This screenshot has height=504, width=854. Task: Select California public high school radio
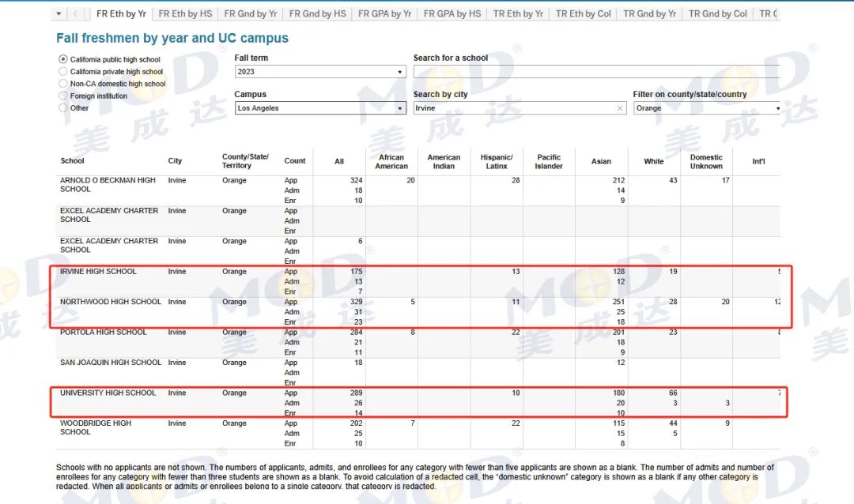click(63, 58)
